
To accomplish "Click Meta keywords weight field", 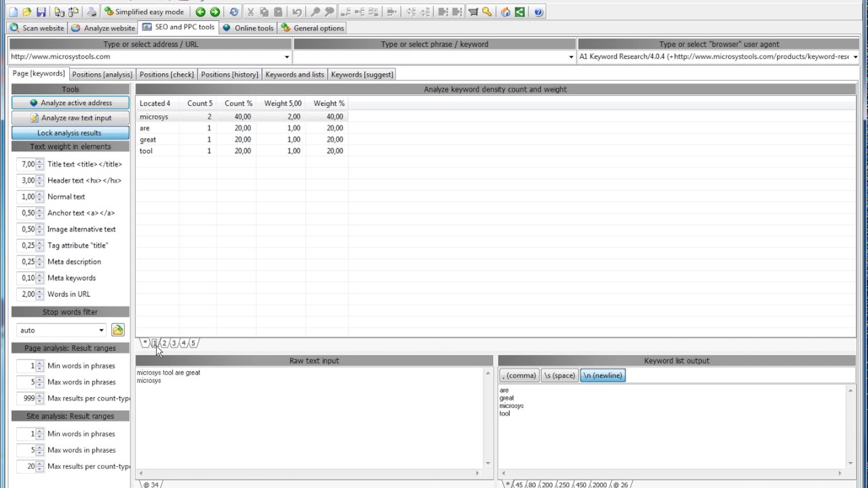I will coord(26,278).
